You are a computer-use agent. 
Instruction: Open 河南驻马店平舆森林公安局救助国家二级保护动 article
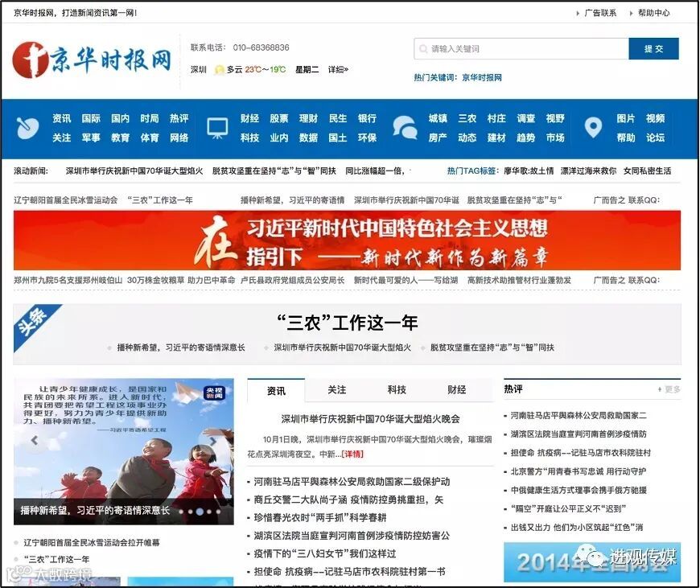click(352, 482)
